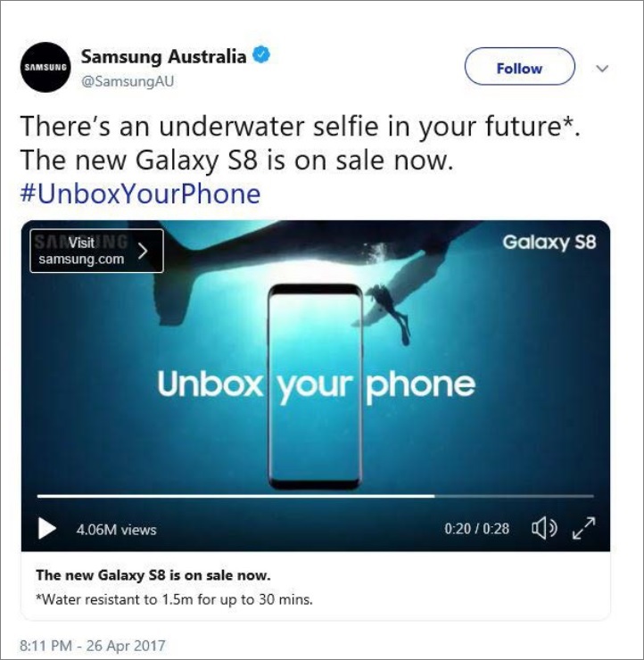Open the #UnboxYourPhone hashtag
The image size is (644, 660).
click(140, 194)
